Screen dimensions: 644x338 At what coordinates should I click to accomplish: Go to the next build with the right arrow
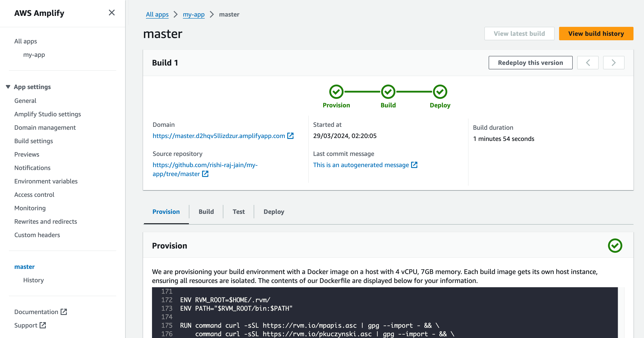[x=614, y=63]
